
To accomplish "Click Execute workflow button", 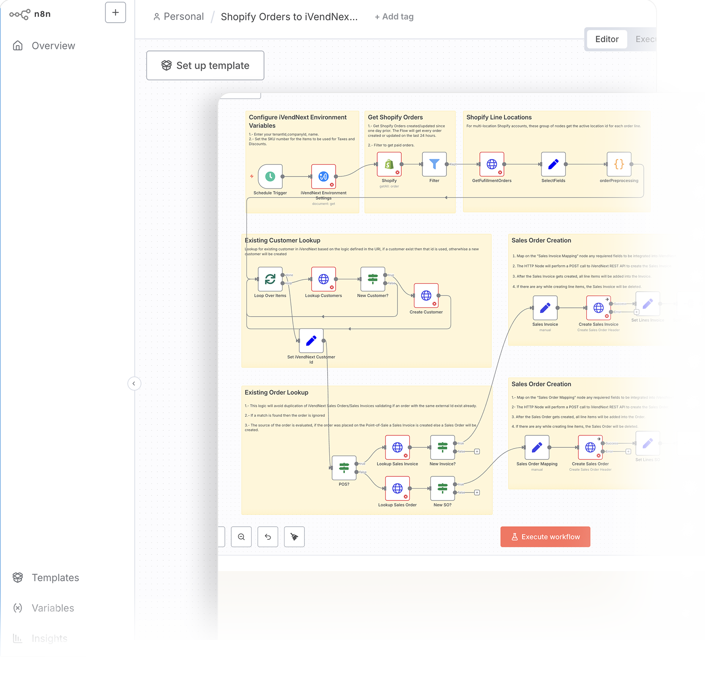I will 545,537.
